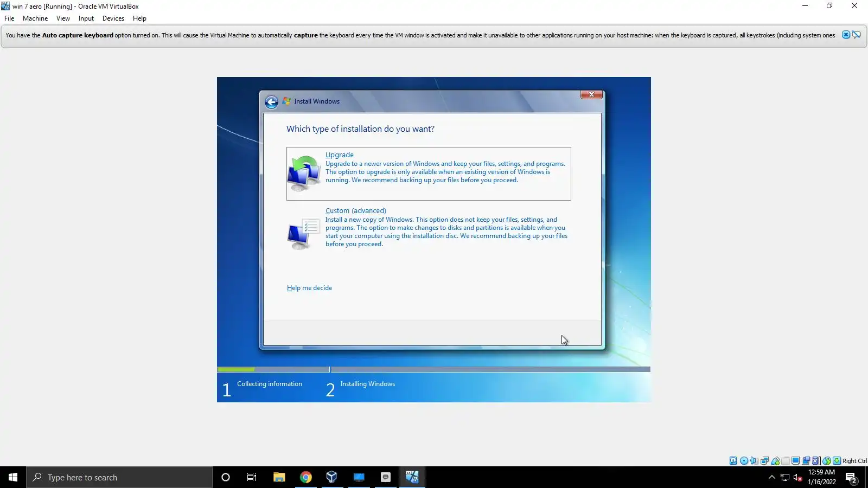The width and height of the screenshot is (868, 488).
Task: Click the Custom option computer icon
Action: coord(304,233)
